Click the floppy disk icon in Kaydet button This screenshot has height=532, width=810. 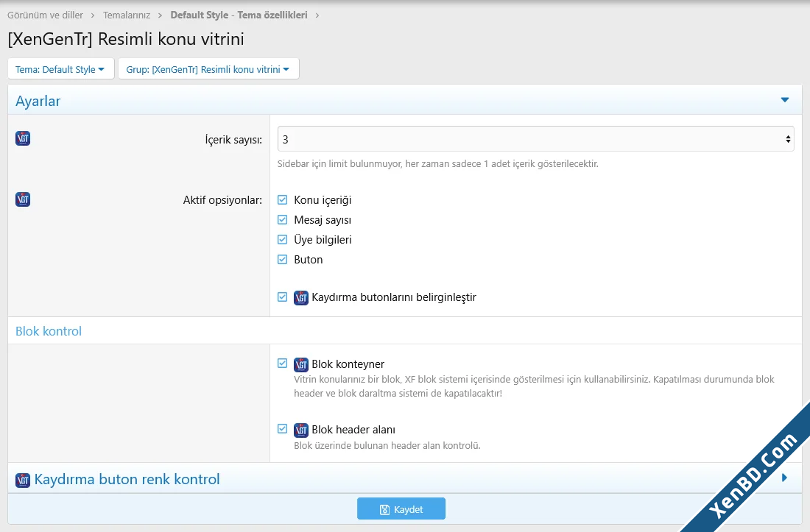(x=384, y=510)
